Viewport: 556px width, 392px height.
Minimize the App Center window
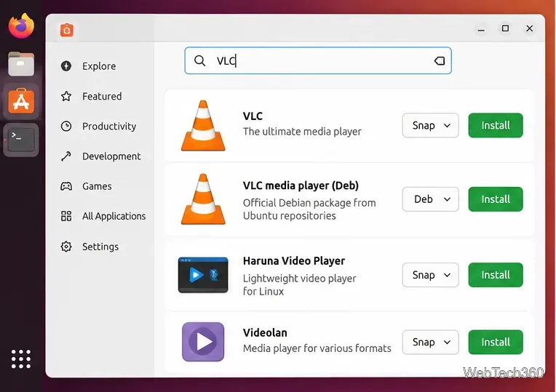481,29
